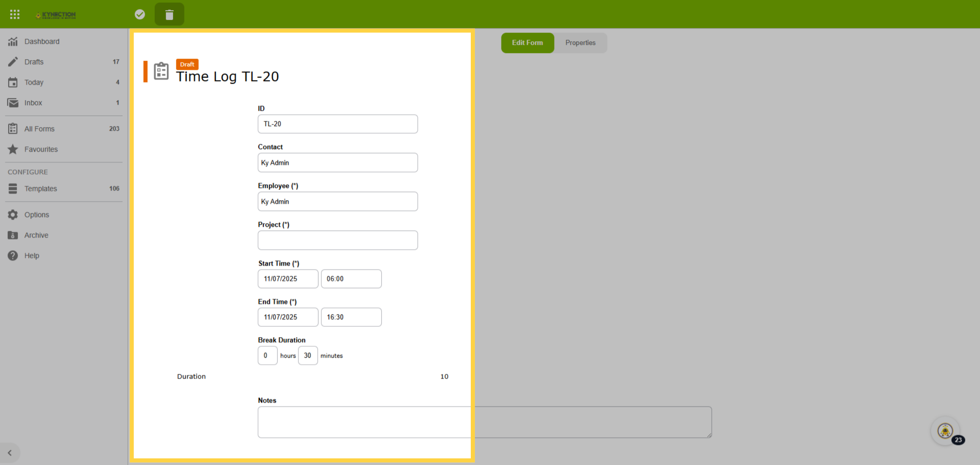This screenshot has width=980, height=465.
Task: Open Drafts in the sidebar
Action: point(34,62)
